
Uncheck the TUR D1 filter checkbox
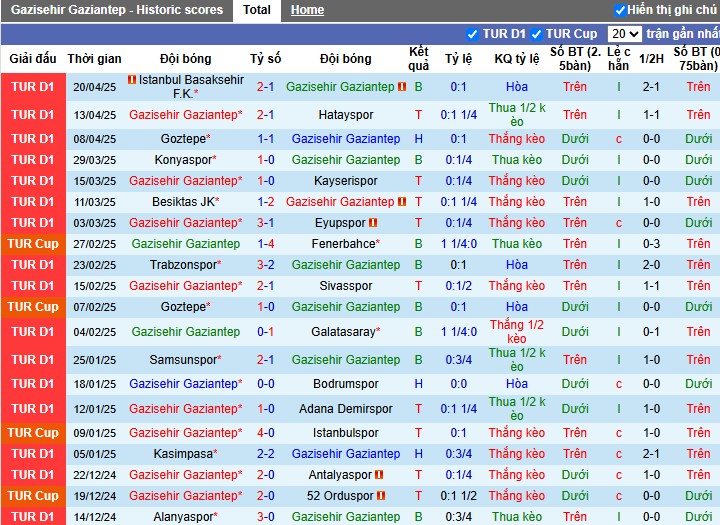(x=472, y=34)
